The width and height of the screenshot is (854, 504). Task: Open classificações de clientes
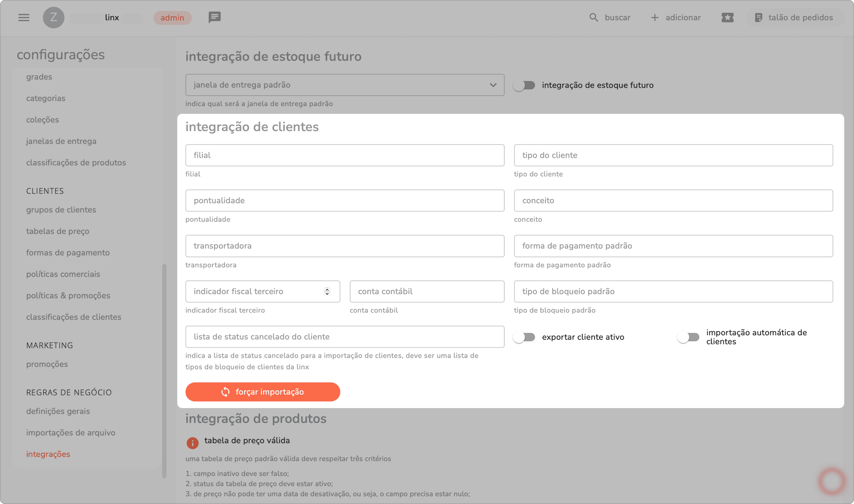[74, 317]
